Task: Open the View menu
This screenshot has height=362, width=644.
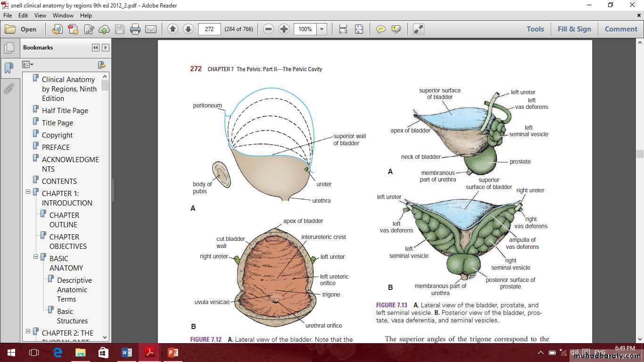Action: [x=40, y=16]
